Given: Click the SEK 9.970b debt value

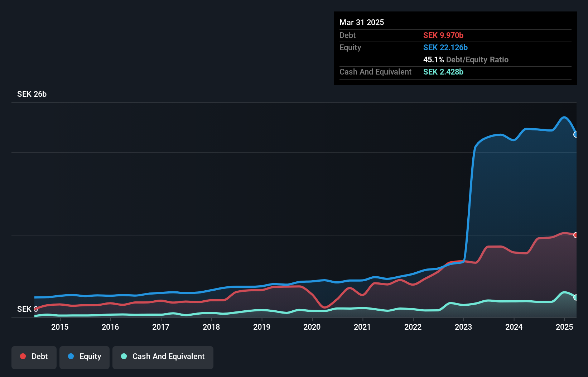Looking at the screenshot, I should pyautogui.click(x=443, y=35).
